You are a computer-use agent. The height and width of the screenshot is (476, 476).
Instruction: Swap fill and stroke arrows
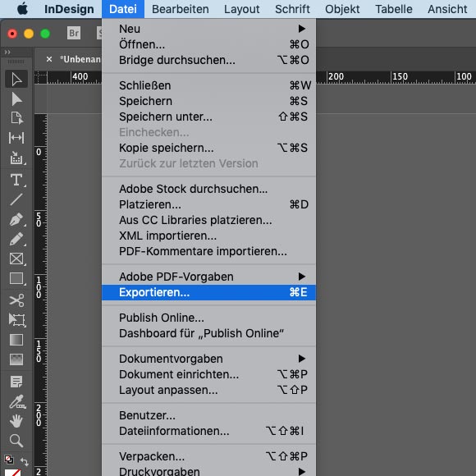pyautogui.click(x=25, y=462)
